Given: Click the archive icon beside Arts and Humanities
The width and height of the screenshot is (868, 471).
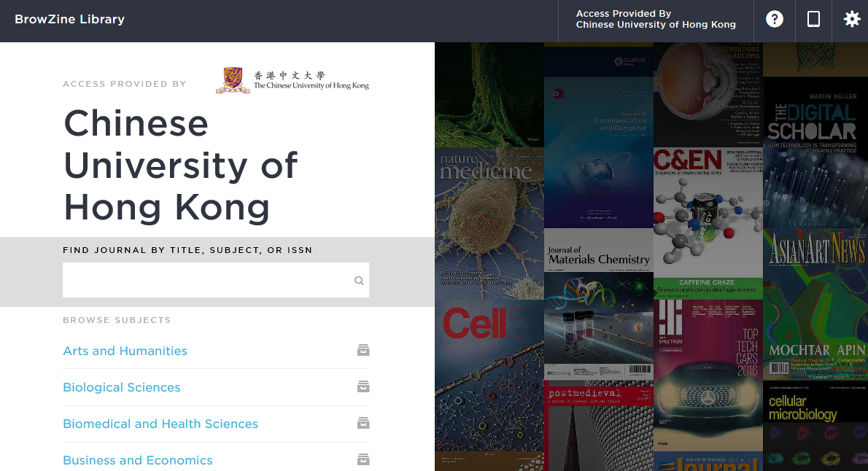Looking at the screenshot, I should click(363, 350).
